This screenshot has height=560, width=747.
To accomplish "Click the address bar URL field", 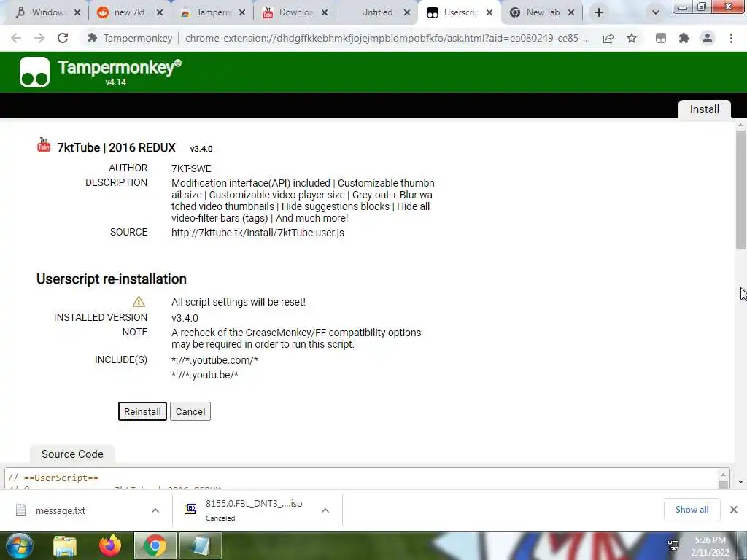I will pos(387,38).
